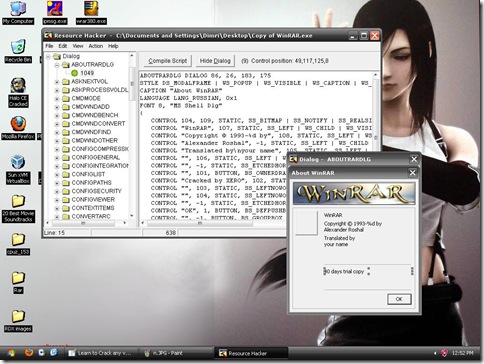Switch to n.JPG - Paint taskbar item
The width and height of the screenshot is (484, 364).
tap(168, 353)
